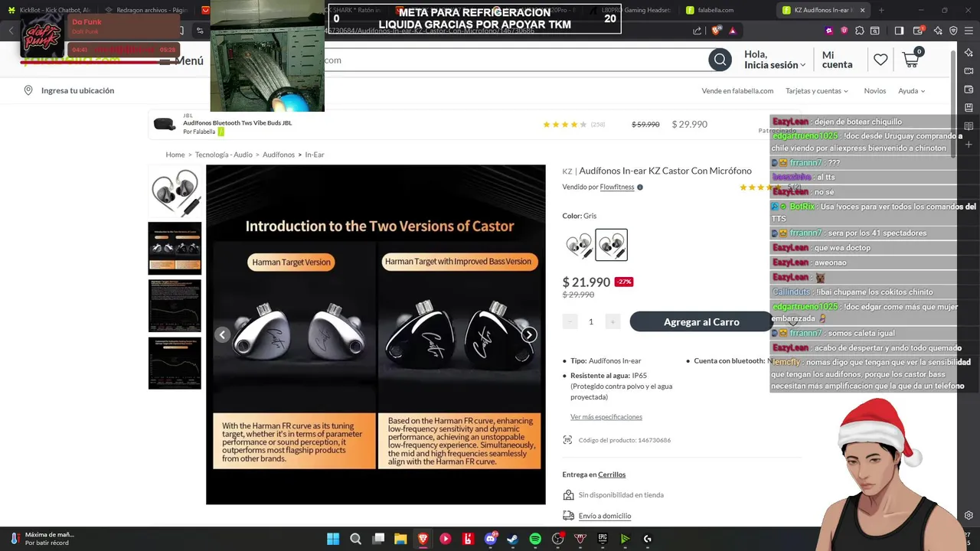Expand the Ayuda dropdown
The image size is (980, 551).
[911, 90]
